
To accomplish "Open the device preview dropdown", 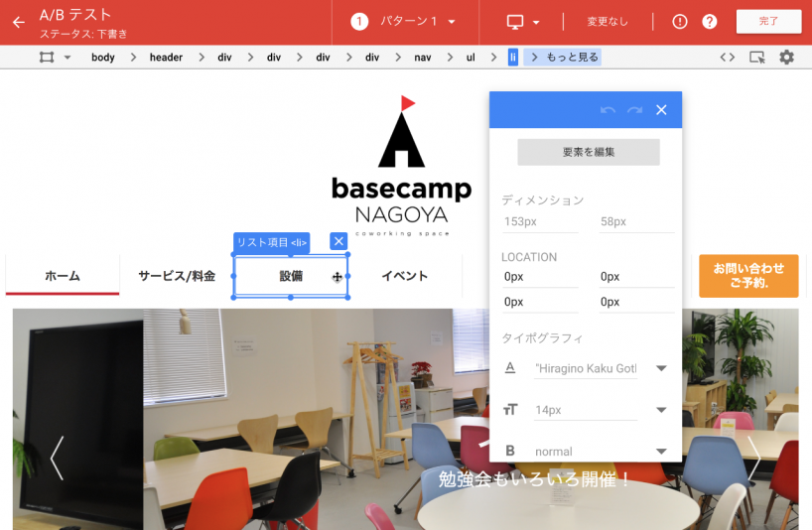I will (x=523, y=22).
